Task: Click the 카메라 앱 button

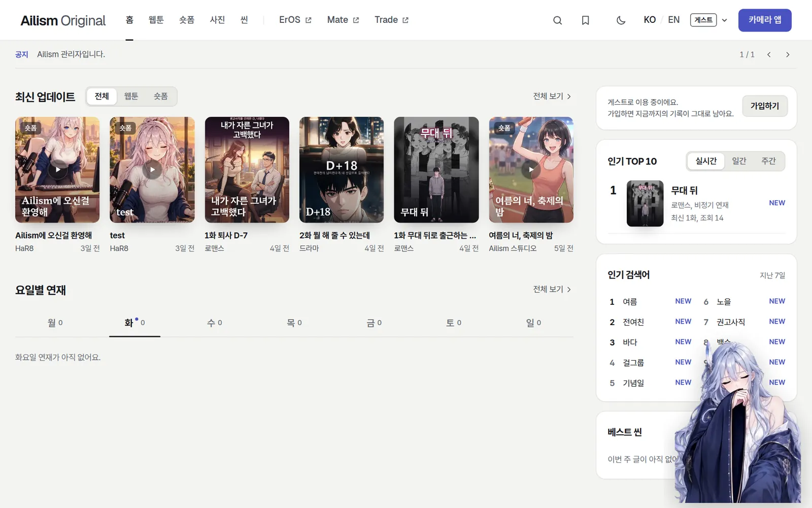Action: coord(765,20)
